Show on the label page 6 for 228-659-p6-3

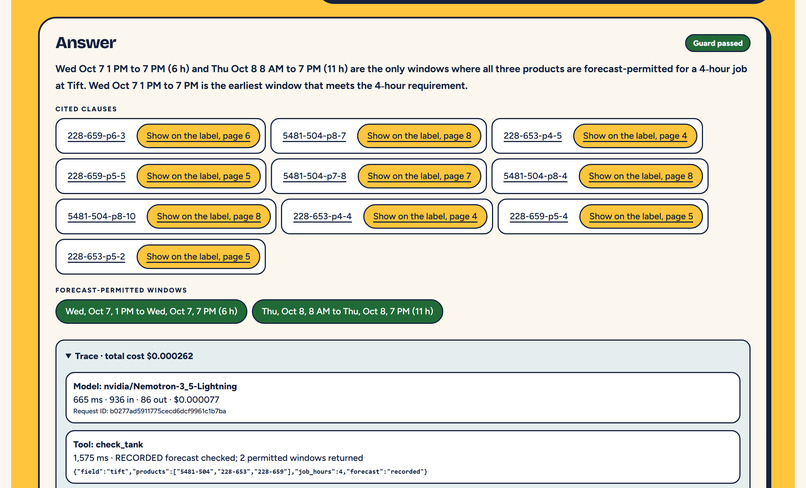pos(198,136)
